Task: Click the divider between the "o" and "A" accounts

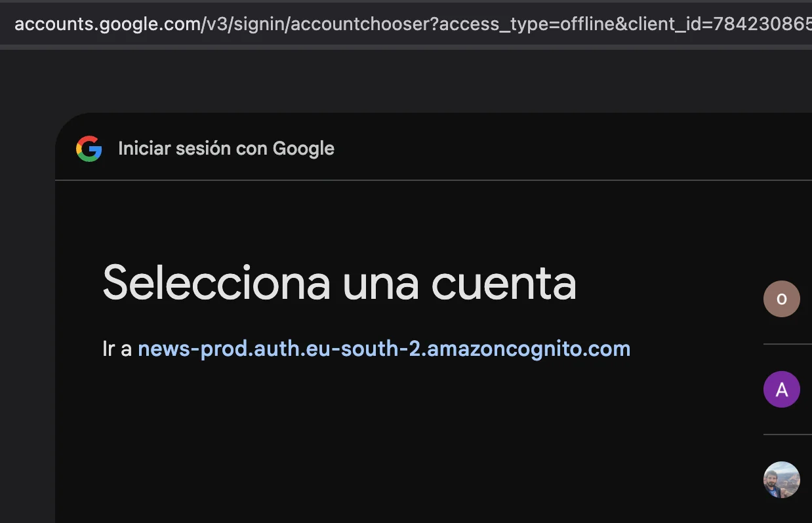Action: click(788, 343)
